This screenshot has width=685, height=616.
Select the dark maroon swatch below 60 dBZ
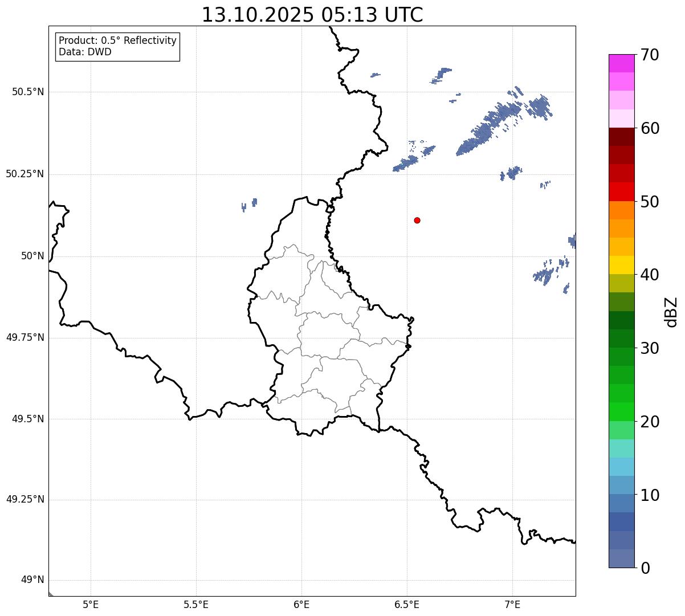tap(622, 137)
